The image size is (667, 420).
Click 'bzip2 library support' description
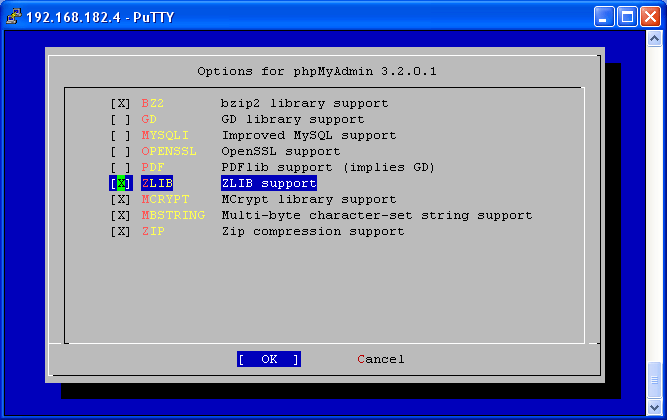[305, 103]
